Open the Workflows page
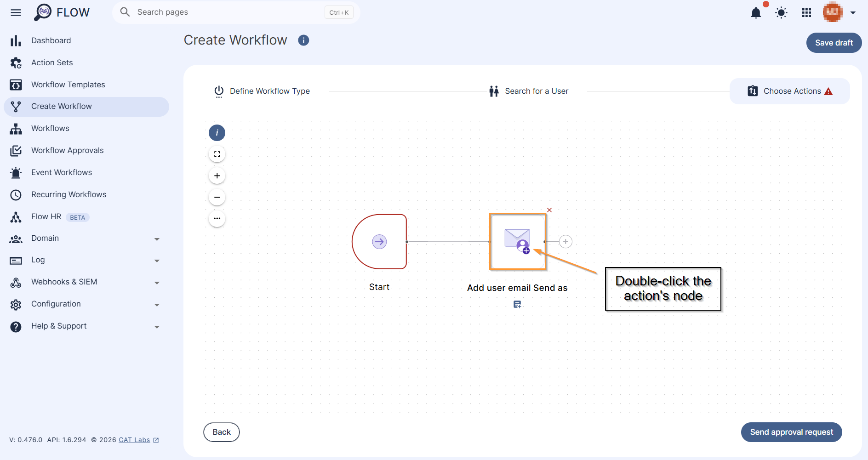The height and width of the screenshot is (460, 868). [x=86, y=129]
